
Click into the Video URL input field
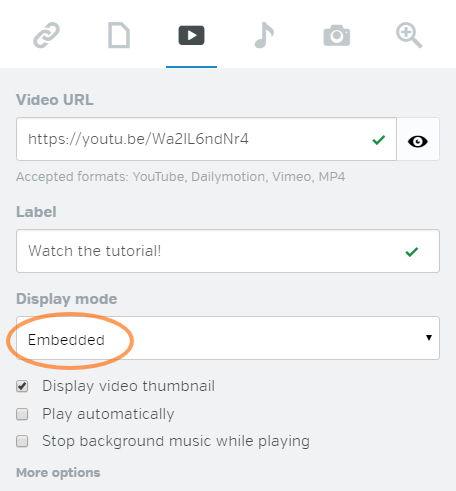(x=206, y=139)
